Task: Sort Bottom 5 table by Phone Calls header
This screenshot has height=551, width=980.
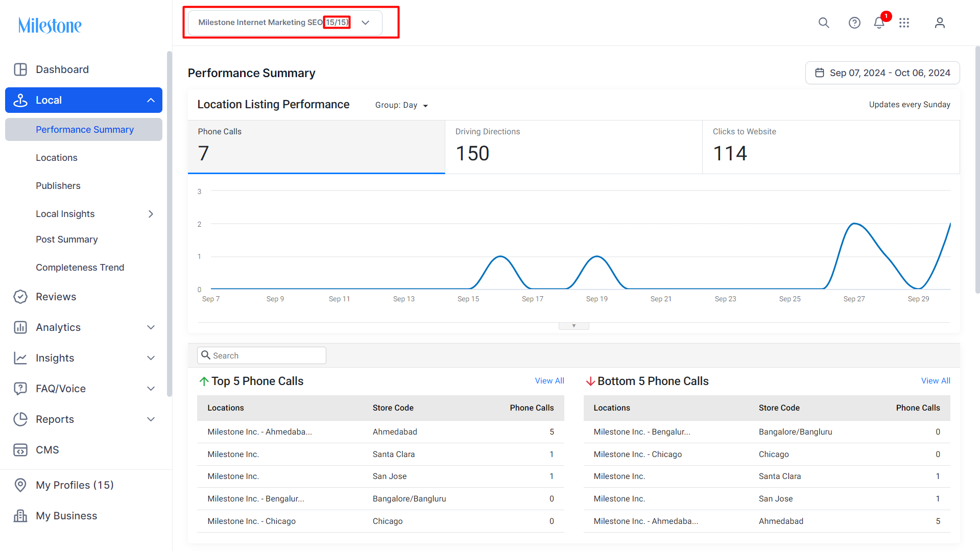Action: click(x=918, y=408)
